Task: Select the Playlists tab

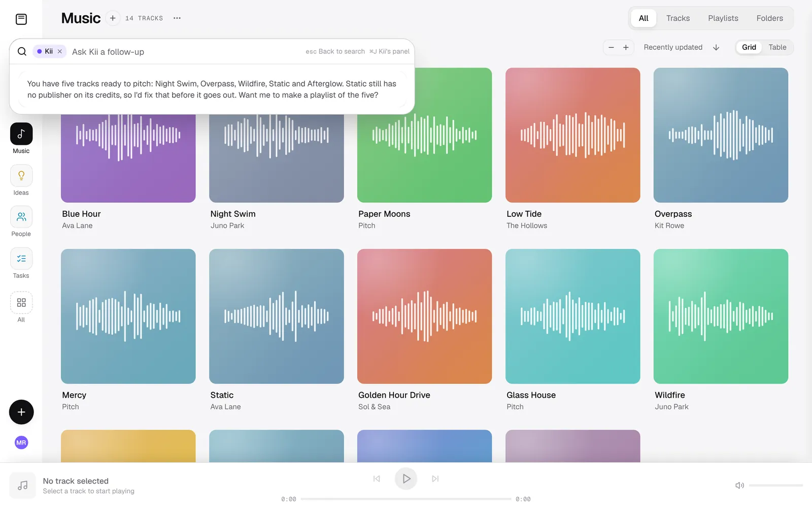Action: 723,18
